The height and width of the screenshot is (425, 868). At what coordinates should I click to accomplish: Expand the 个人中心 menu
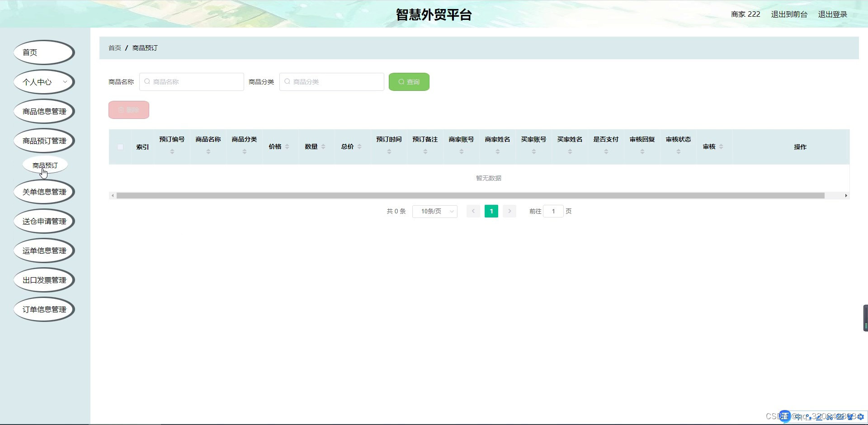(x=44, y=82)
